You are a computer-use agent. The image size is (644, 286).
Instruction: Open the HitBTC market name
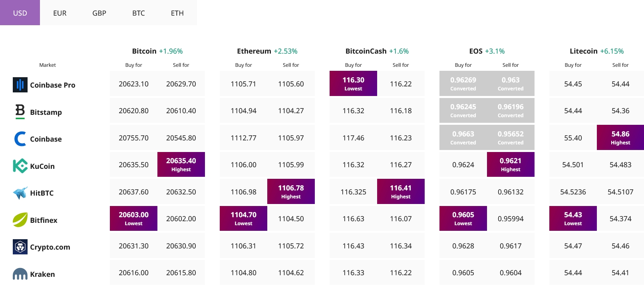(42, 193)
